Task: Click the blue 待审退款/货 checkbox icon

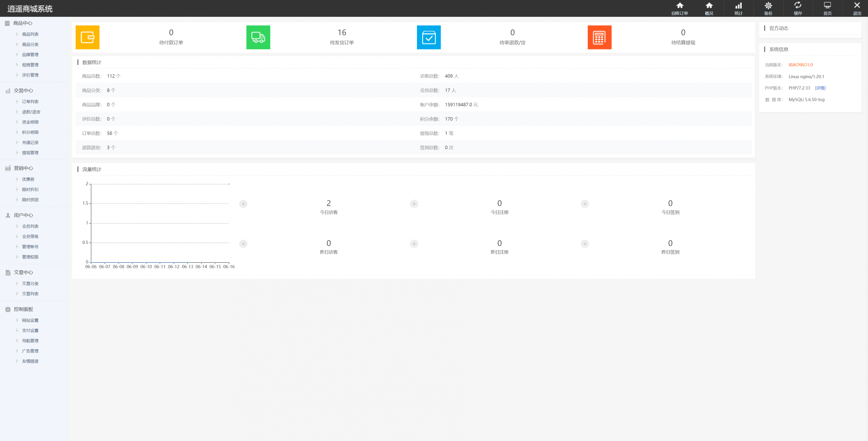Action: [x=429, y=37]
